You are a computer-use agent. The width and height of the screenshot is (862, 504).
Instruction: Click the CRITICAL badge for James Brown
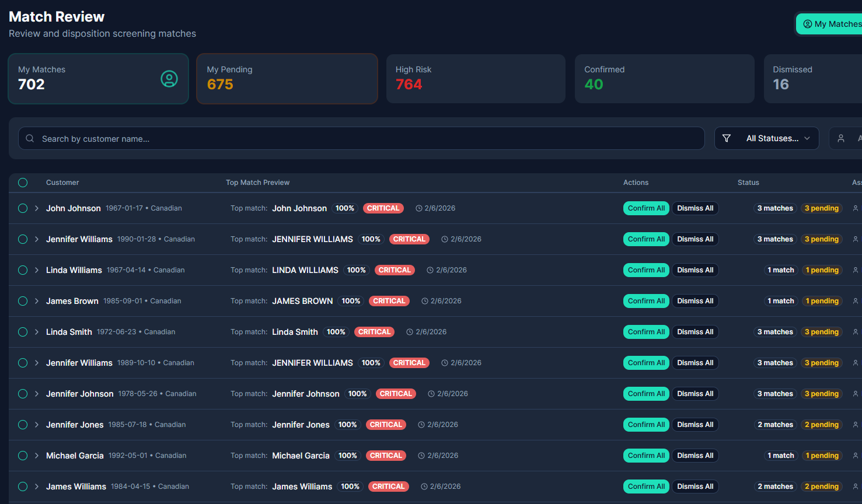coord(389,301)
